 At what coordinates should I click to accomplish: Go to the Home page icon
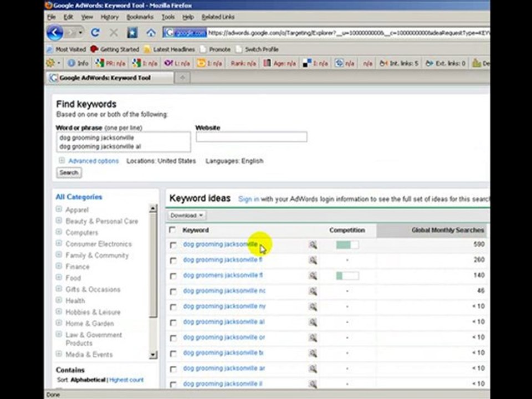point(151,33)
